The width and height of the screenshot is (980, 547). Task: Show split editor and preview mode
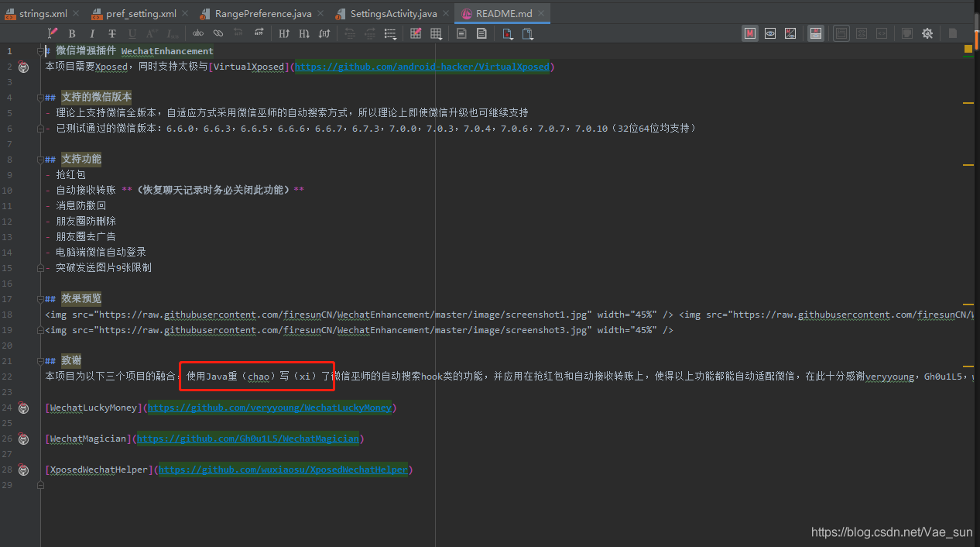(790, 33)
